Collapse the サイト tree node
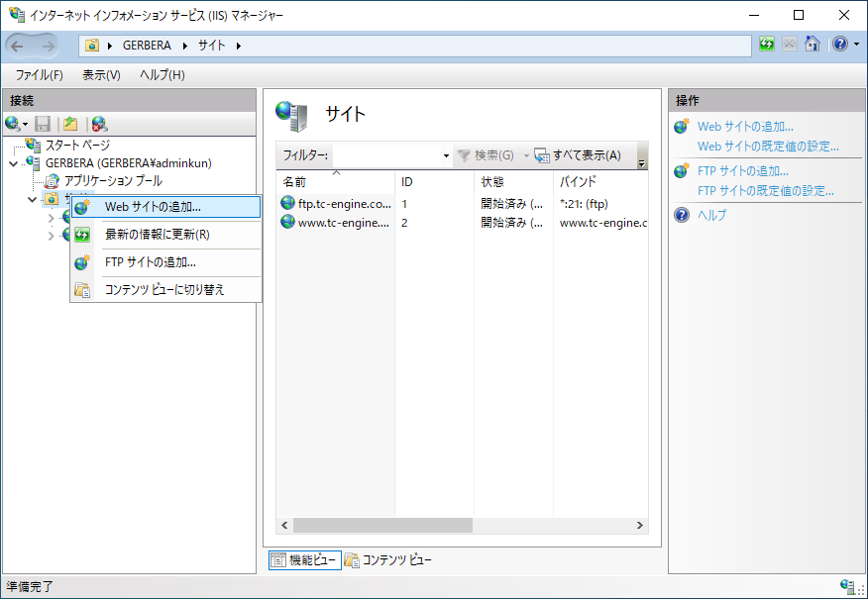This screenshot has width=868, height=599. (32, 199)
